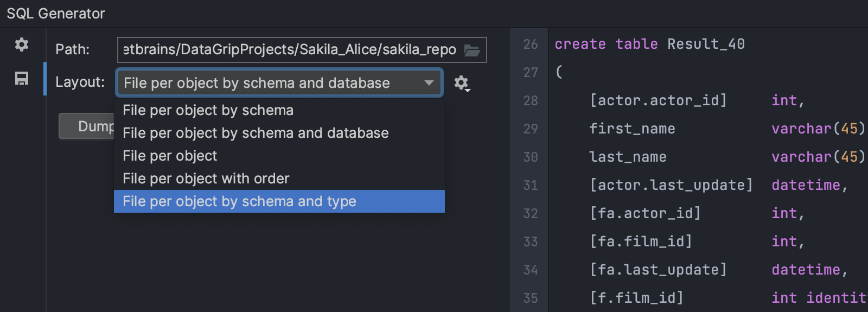The width and height of the screenshot is (868, 312).
Task: Click the [actor.actor_id] column in code
Action: pyautogui.click(x=658, y=100)
